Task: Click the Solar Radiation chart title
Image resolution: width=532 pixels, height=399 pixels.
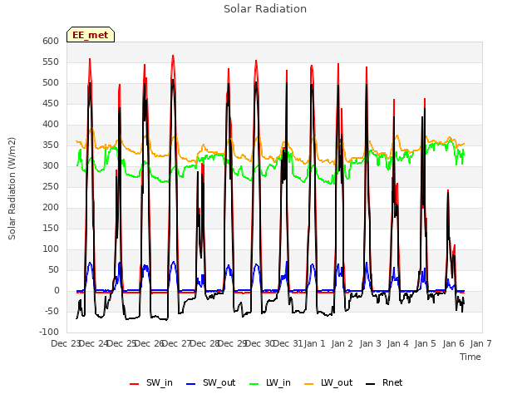Action: [x=265, y=9]
